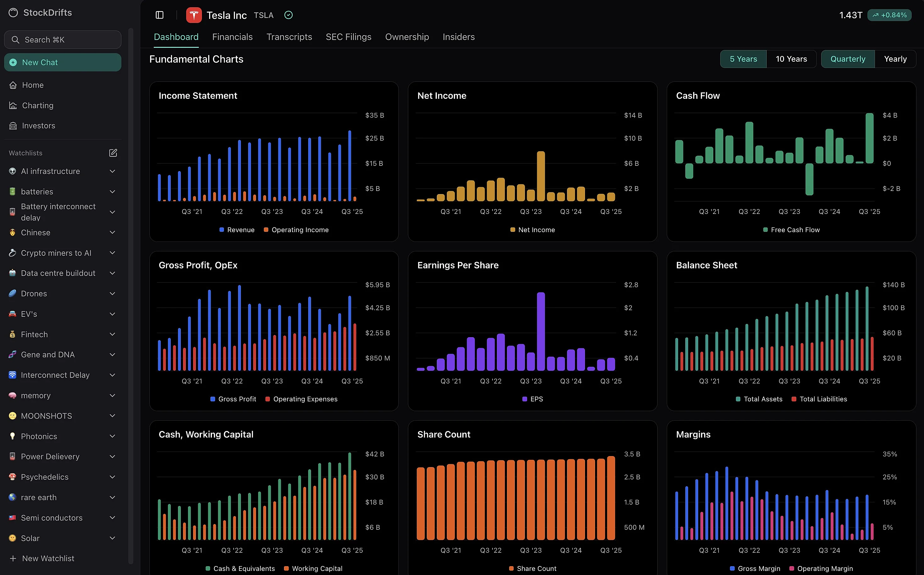
Task: Switch chart period to Yearly
Action: point(895,59)
